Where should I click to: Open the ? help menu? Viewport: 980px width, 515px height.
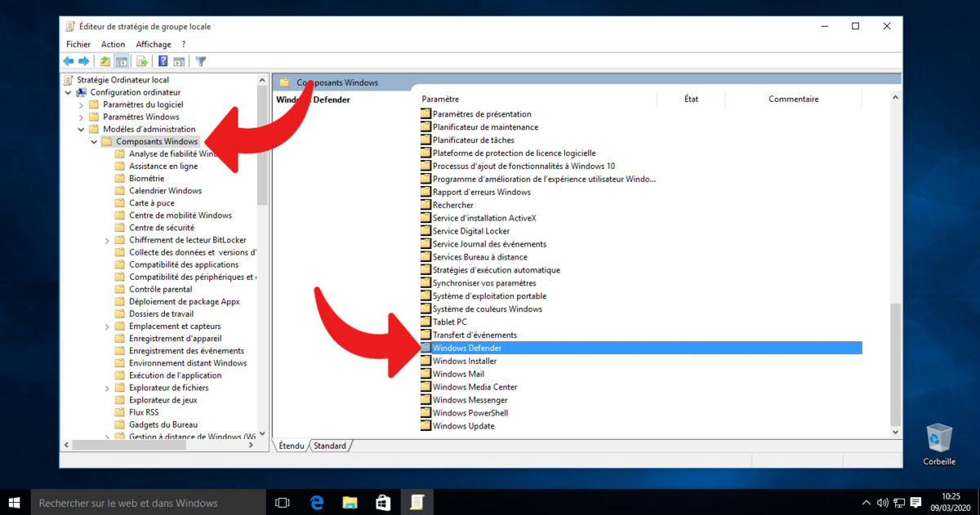click(x=184, y=44)
